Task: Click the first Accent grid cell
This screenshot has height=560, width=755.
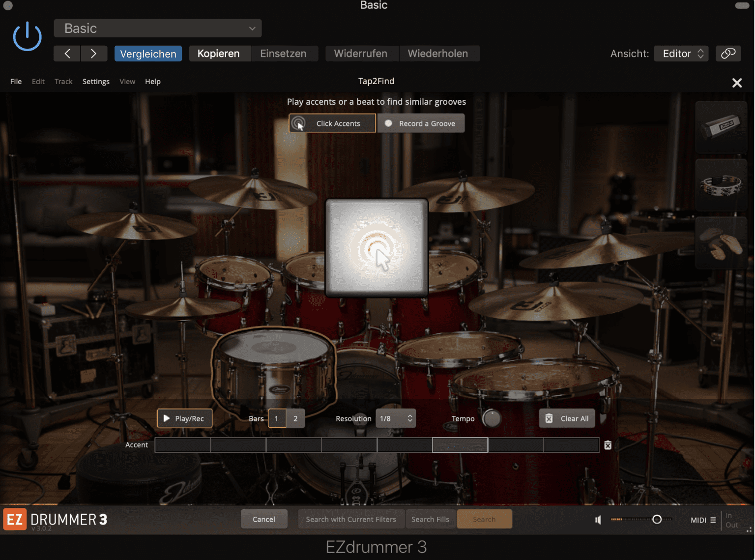Action: (x=183, y=445)
